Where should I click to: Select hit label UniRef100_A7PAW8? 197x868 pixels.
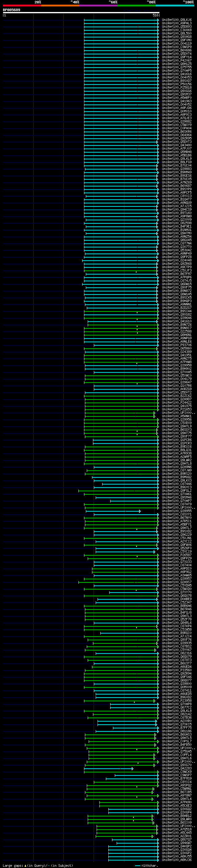point(177,362)
